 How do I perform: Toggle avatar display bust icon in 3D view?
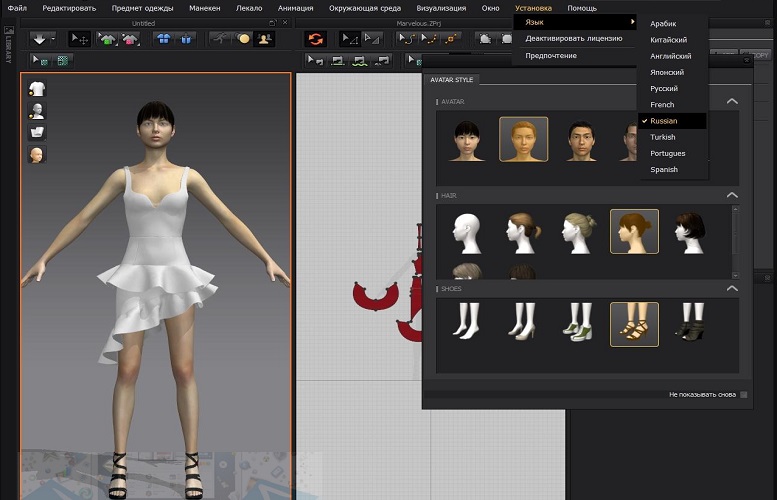tap(37, 111)
